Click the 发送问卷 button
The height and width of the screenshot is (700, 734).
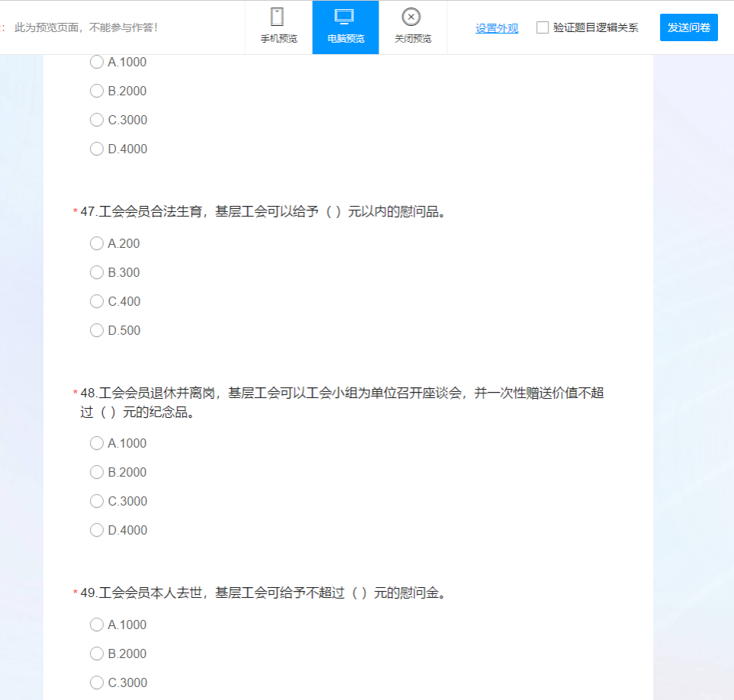(x=688, y=27)
